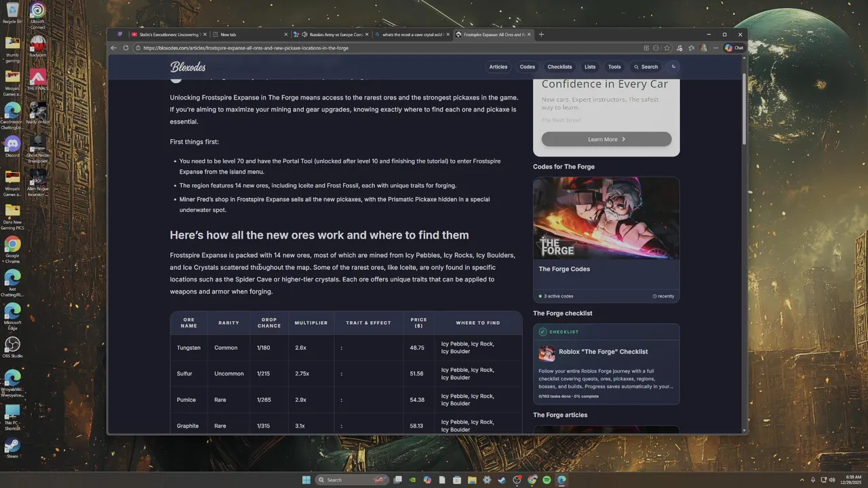Switch to the New tab browser tab

pyautogui.click(x=250, y=35)
